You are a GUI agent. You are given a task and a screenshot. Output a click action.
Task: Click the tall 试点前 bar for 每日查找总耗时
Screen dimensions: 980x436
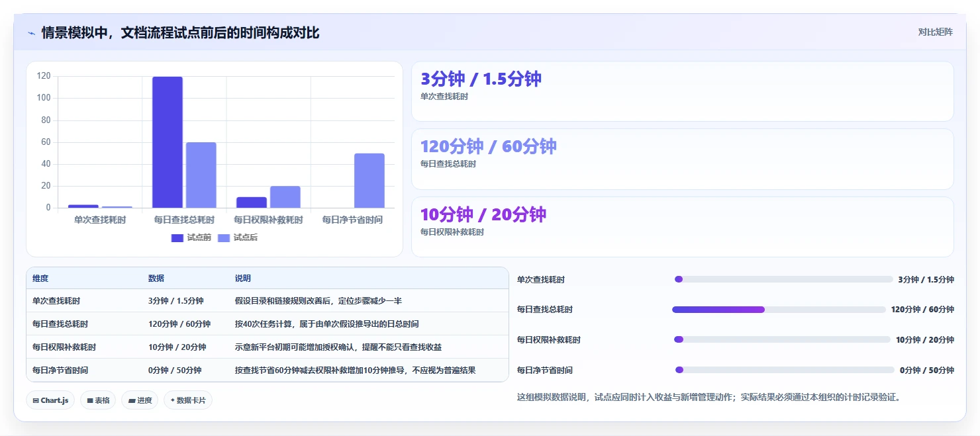(168, 142)
